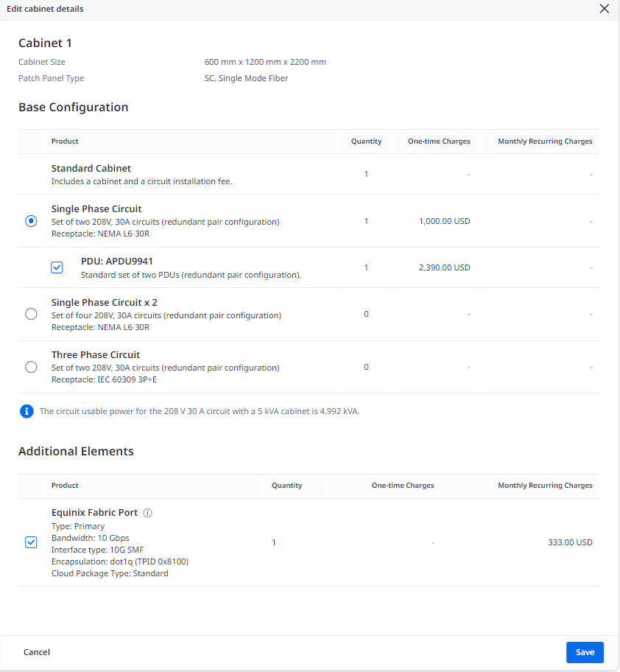The image size is (620, 672).
Task: Click the Base Configuration Quantity column header
Action: click(366, 141)
